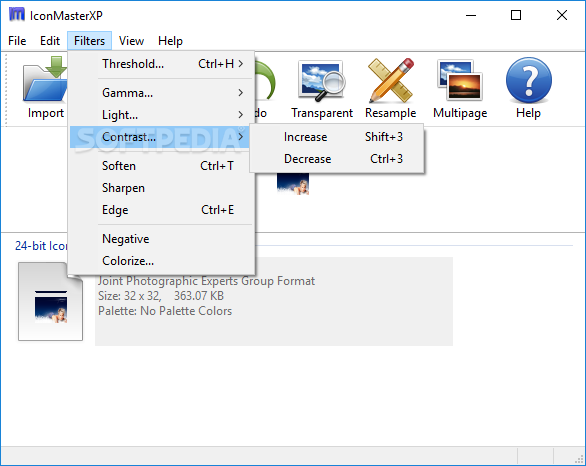Expand the Gamma submenu arrow
This screenshot has width=586, height=466.
(x=241, y=92)
